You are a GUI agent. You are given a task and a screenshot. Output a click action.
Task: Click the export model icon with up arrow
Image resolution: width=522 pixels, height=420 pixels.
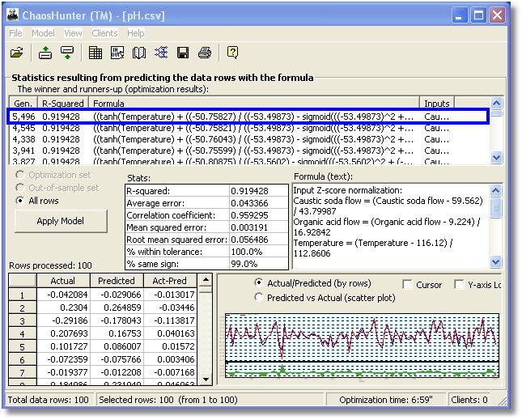tap(45, 53)
